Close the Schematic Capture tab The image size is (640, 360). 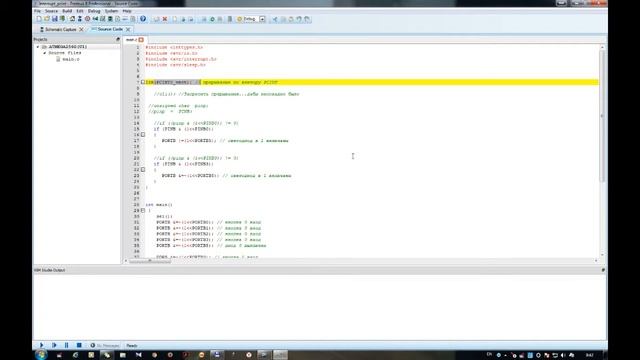coord(81,29)
